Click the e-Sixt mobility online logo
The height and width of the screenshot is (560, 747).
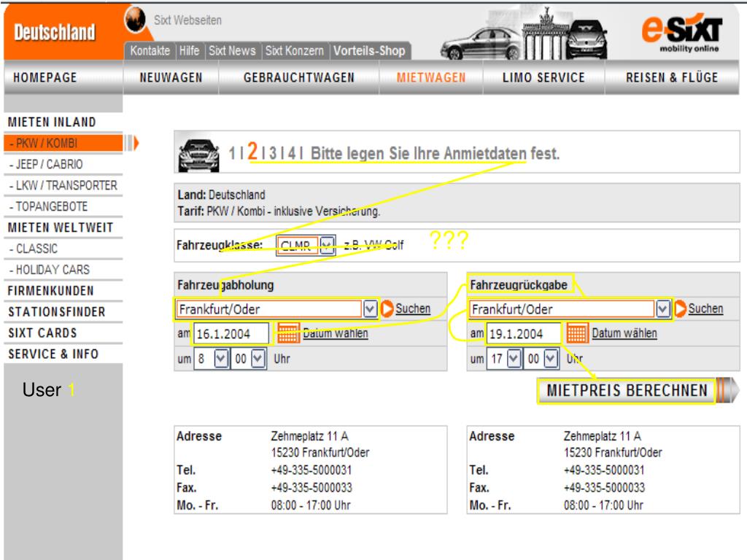point(682,32)
